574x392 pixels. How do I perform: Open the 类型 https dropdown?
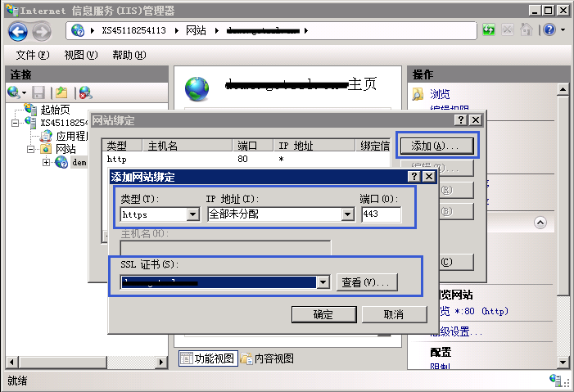click(x=193, y=214)
